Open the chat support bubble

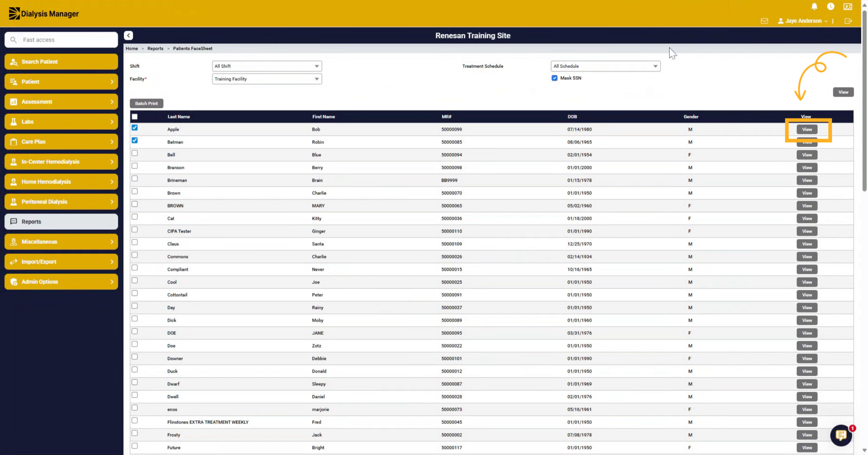click(841, 435)
